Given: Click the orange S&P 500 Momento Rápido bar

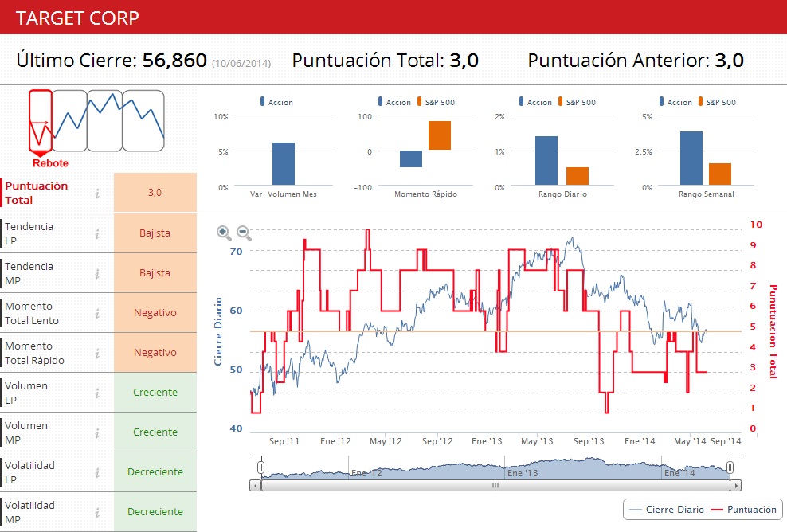Looking at the screenshot, I should coord(440,135).
